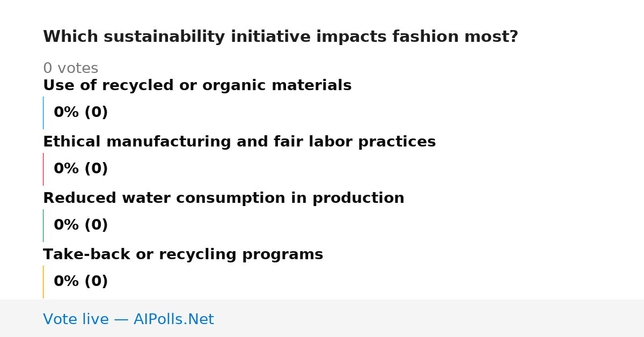Choose Reduced water consumption in production option
The width and height of the screenshot is (644, 337).
(x=223, y=199)
